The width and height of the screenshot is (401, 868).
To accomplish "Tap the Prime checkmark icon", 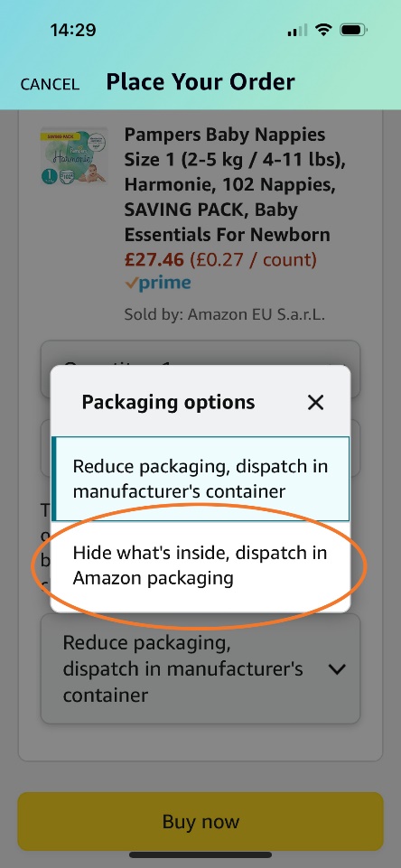I will pyautogui.click(x=131, y=283).
